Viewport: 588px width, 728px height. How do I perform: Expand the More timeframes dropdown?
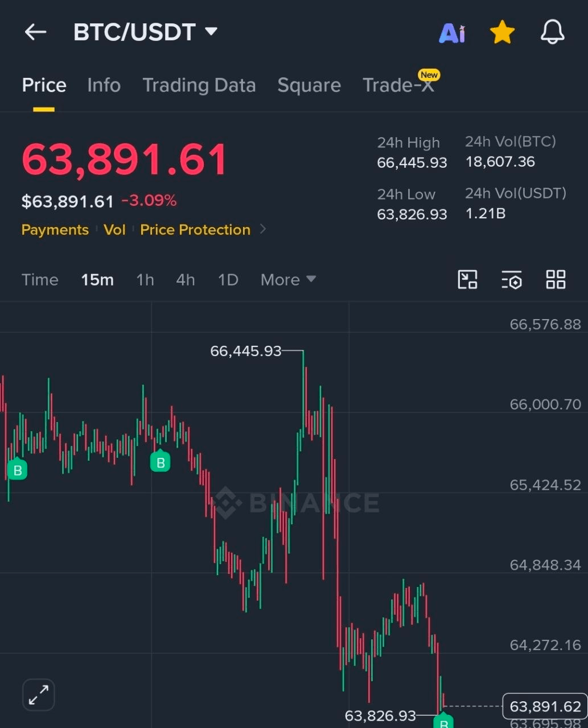pyautogui.click(x=288, y=280)
